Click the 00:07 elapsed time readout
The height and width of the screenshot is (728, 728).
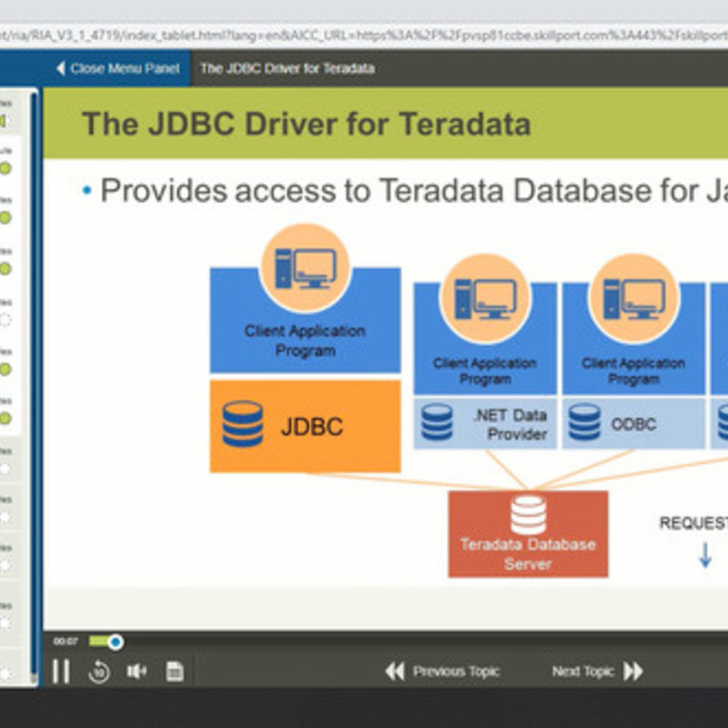coord(66,642)
